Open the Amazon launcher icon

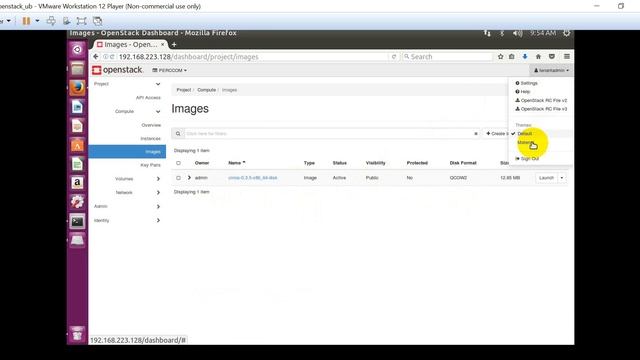[77, 183]
